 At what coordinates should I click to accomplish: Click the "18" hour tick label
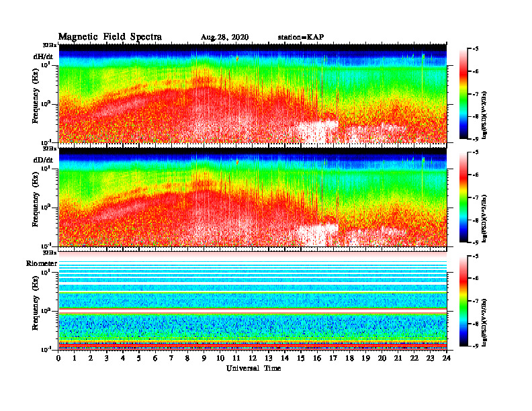pos(349,358)
